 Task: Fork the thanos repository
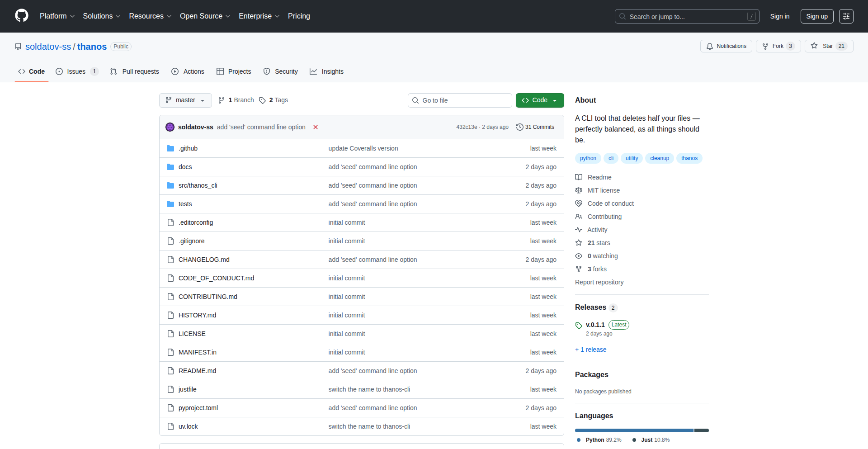click(x=778, y=46)
